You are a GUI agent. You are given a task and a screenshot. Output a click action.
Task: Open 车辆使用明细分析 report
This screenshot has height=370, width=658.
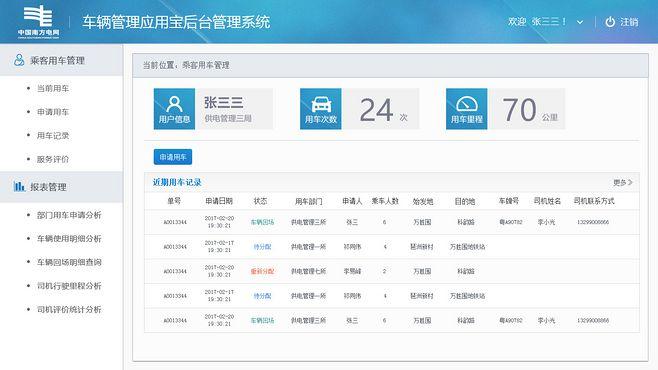point(69,238)
